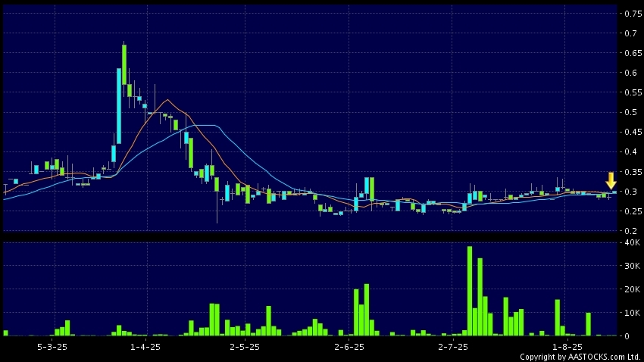Select the 0.4 price axis label

631,152
